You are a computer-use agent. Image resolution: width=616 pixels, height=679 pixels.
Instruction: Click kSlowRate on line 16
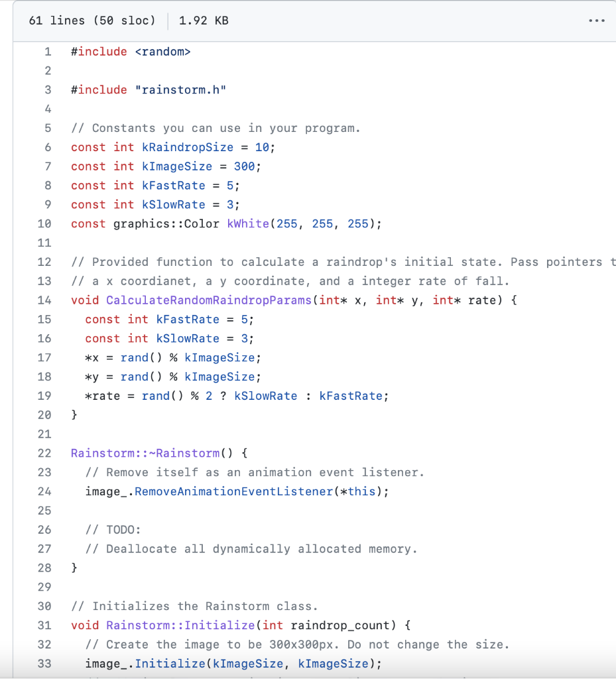tap(188, 338)
